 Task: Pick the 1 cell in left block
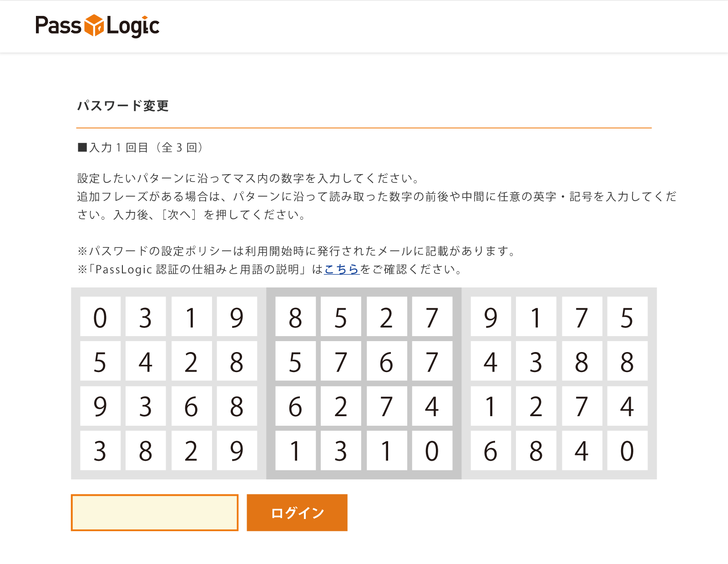(191, 317)
